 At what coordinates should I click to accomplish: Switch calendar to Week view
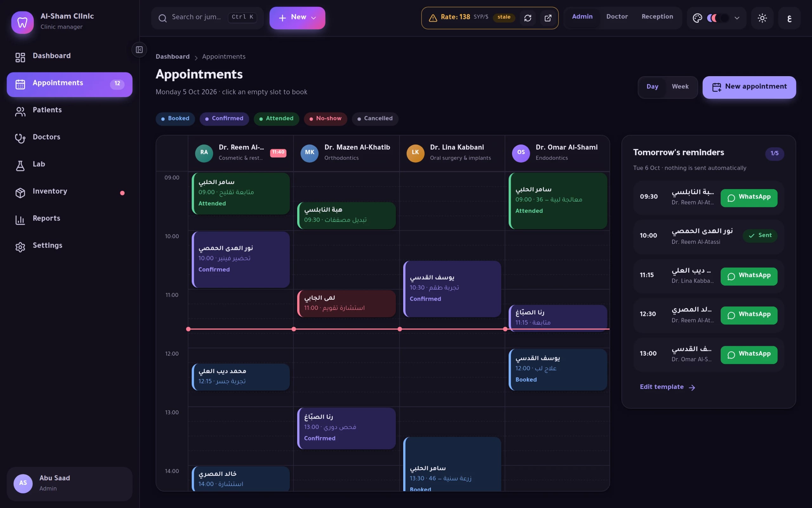(x=680, y=87)
